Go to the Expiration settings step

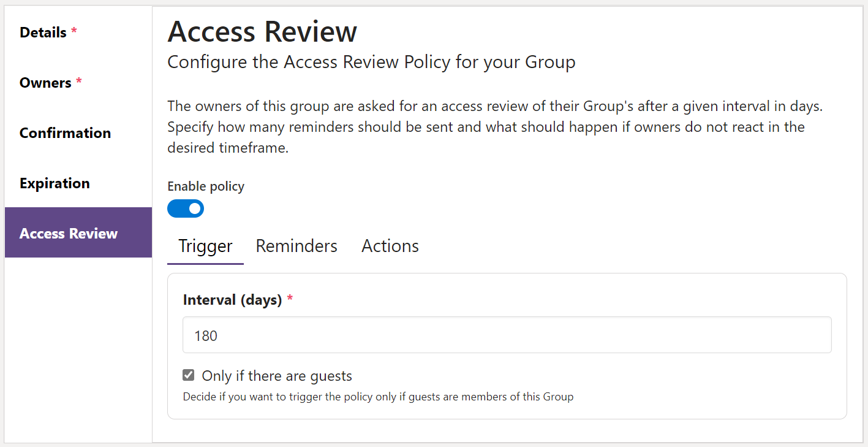pos(55,183)
